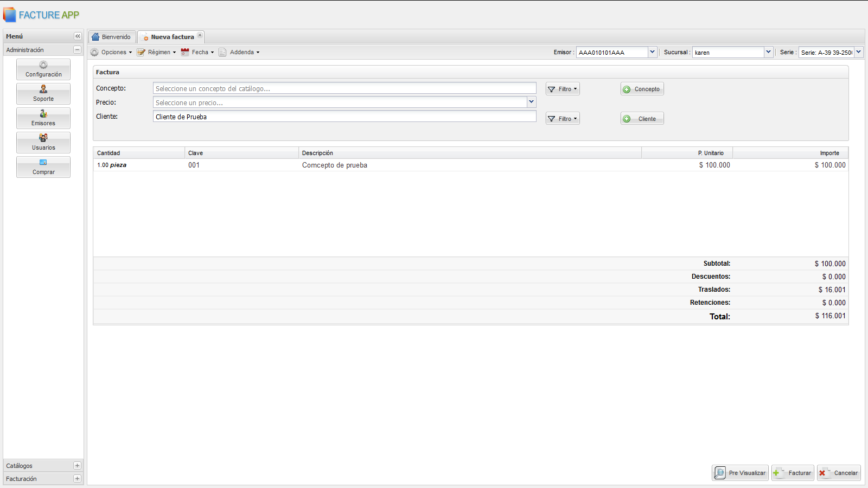Screen dimensions: 868x488
Task: Add a new Concepto with plus button
Action: [x=642, y=89]
